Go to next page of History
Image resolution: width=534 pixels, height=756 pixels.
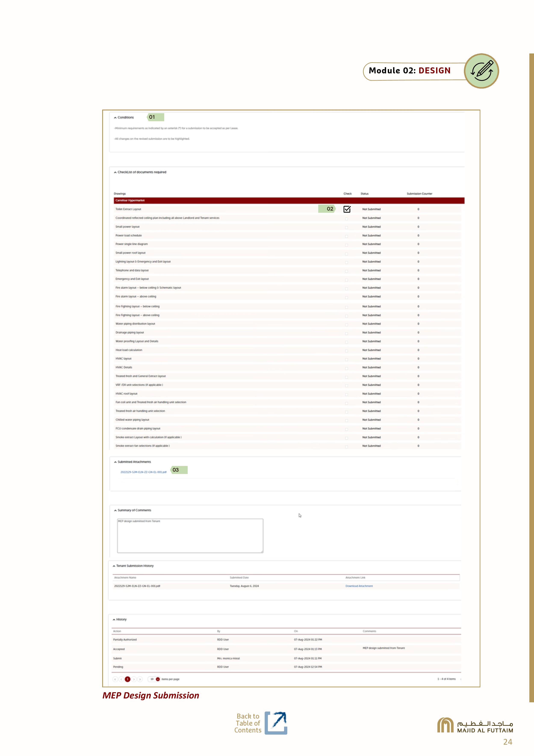pyautogui.click(x=134, y=679)
